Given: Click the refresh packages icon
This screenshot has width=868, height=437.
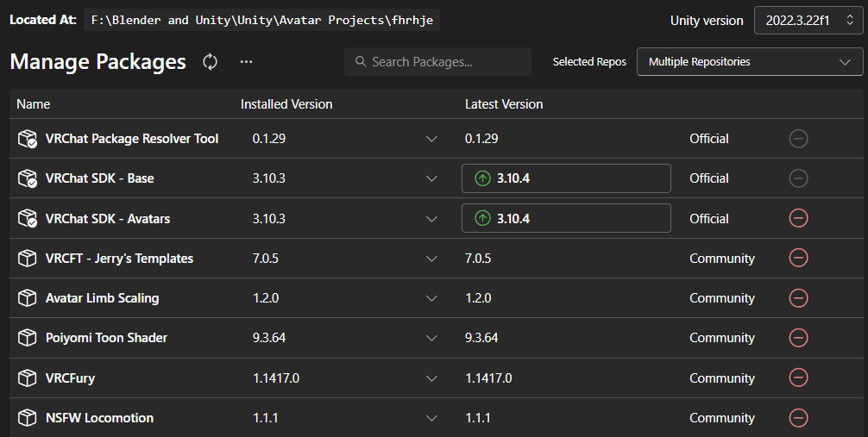Looking at the screenshot, I should pos(210,61).
